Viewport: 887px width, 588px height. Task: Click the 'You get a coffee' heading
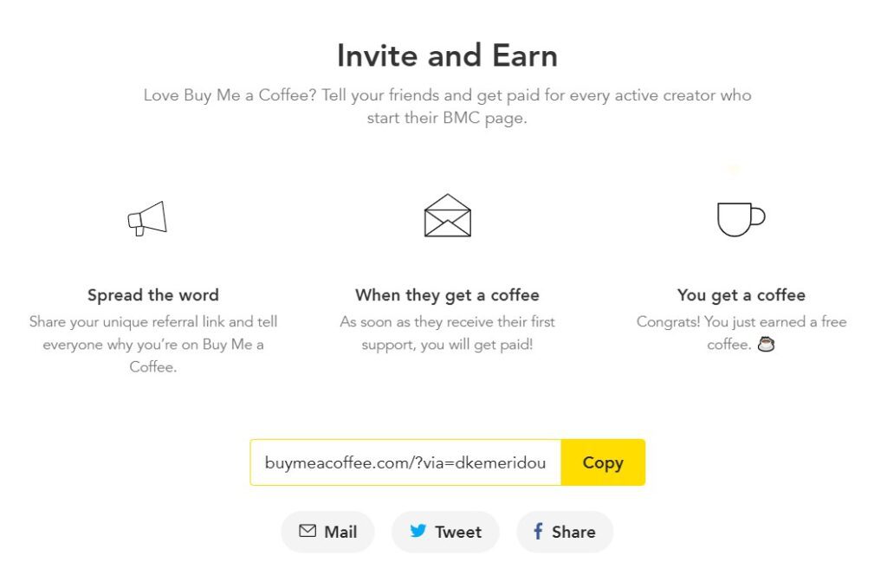(x=741, y=295)
